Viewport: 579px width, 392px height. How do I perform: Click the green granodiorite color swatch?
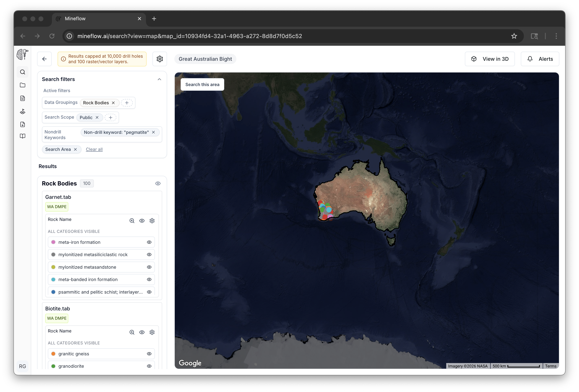53,366
